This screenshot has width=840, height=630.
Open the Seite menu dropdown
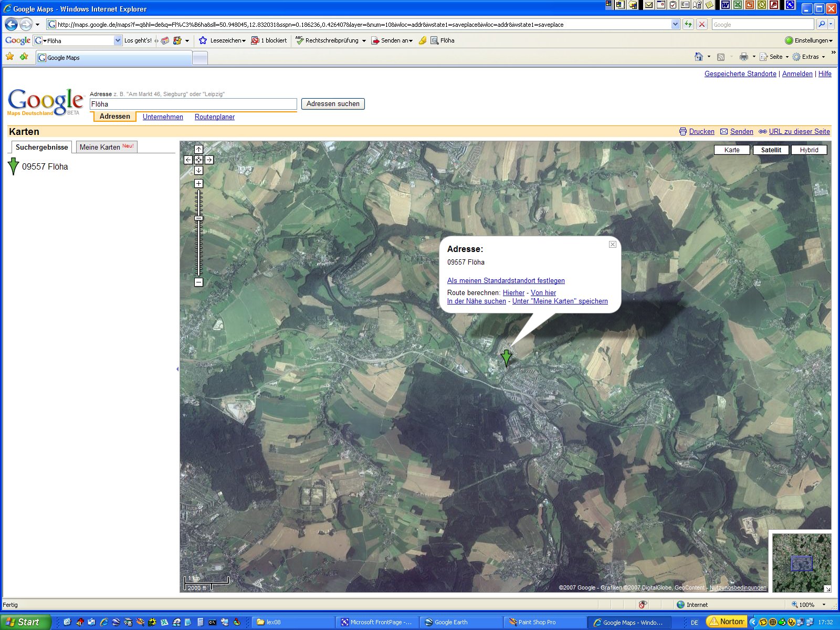pyautogui.click(x=774, y=57)
